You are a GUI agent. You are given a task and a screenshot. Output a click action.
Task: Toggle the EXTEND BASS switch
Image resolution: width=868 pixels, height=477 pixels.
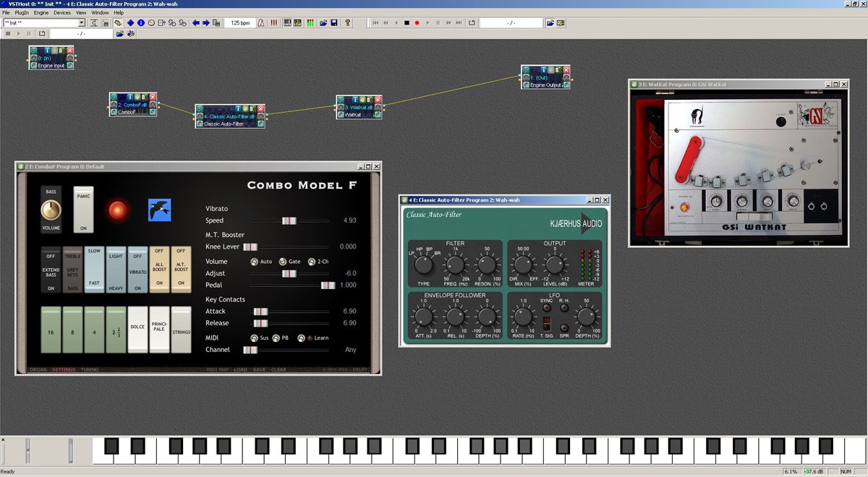tap(51, 271)
